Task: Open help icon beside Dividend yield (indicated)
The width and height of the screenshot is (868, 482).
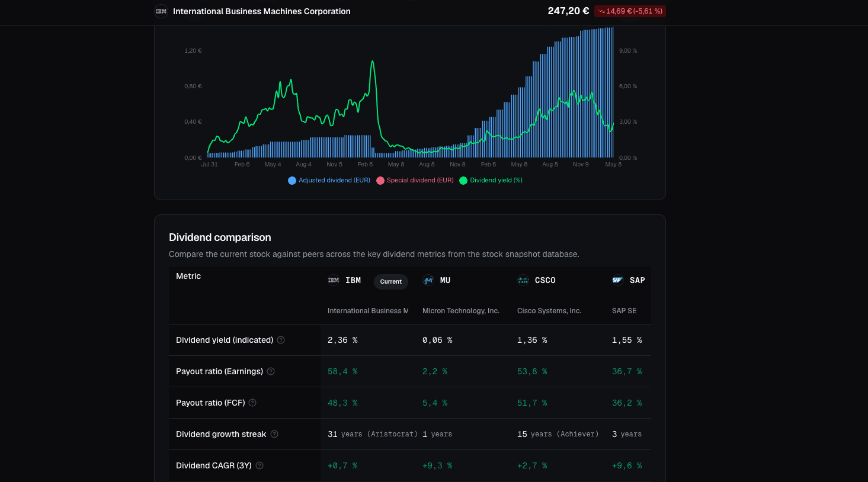Action: [281, 340]
